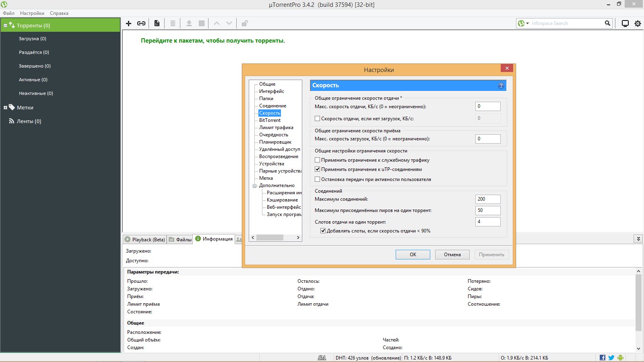The height and width of the screenshot is (362, 644).
Task: Open the Справка menu
Action: coord(59,13)
